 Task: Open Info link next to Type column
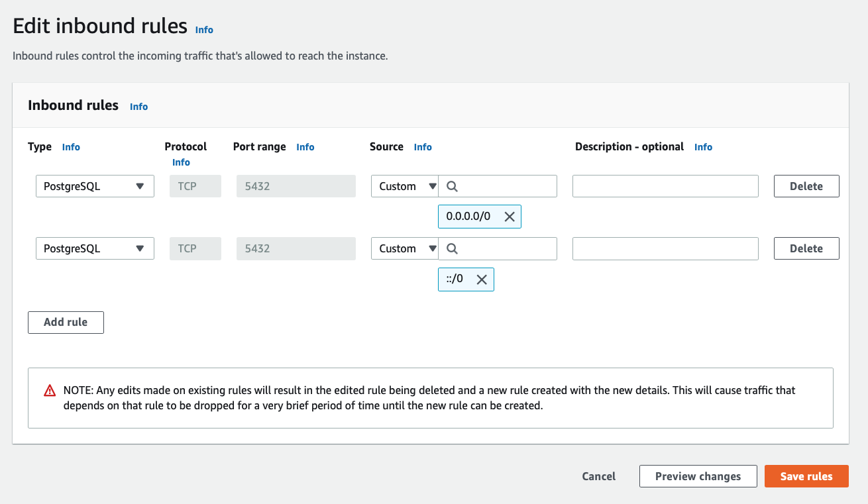click(71, 147)
